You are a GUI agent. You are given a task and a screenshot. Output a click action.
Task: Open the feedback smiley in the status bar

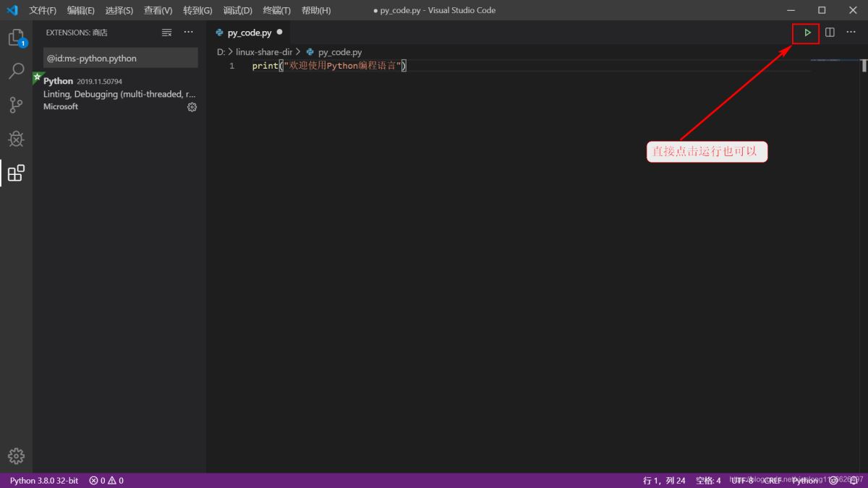coord(834,480)
